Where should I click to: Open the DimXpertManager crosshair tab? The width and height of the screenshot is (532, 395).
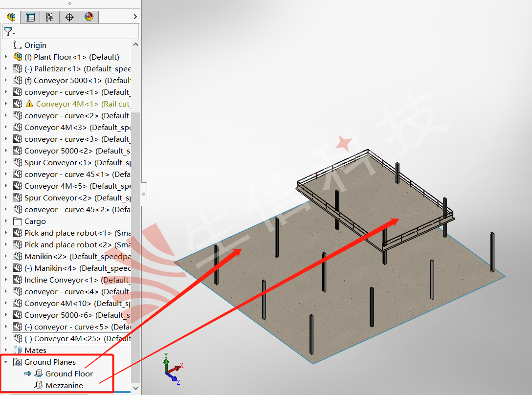(69, 17)
